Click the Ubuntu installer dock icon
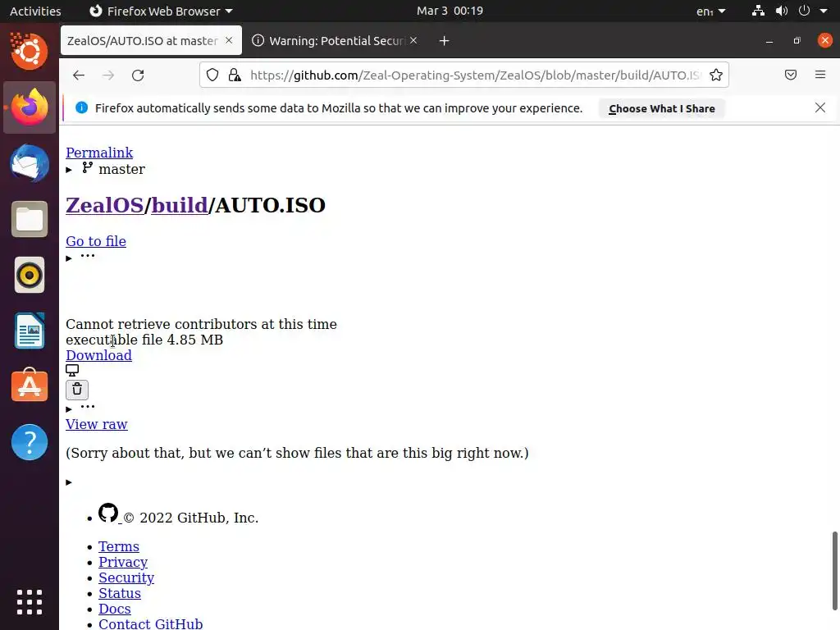 click(30, 52)
